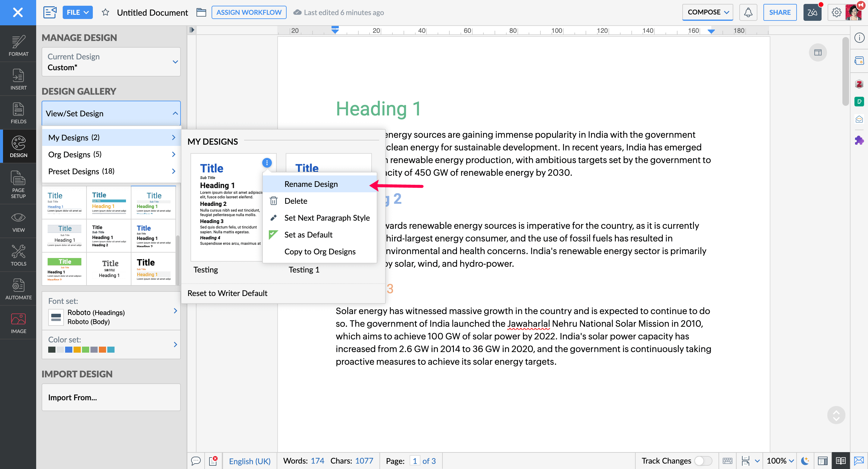This screenshot has width=868, height=469.
Task: Click Reset to Writer Default
Action: (227, 293)
